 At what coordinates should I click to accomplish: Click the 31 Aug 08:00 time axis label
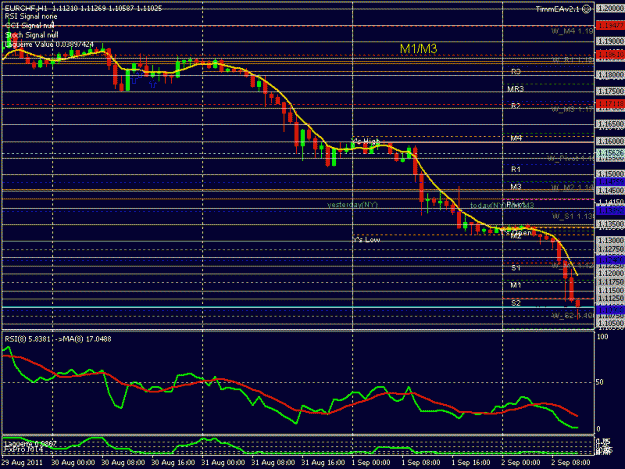click(x=273, y=463)
